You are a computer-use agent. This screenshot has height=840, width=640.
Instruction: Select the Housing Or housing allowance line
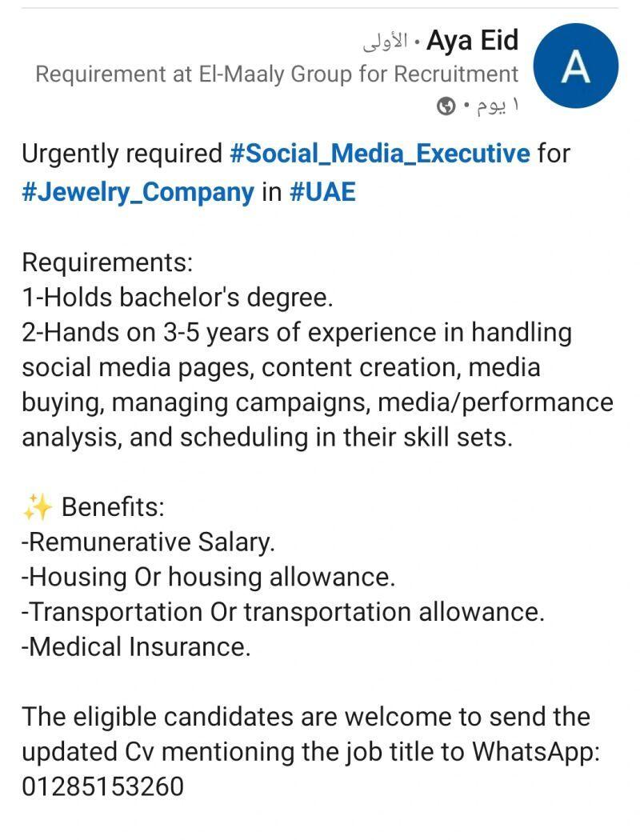208,577
